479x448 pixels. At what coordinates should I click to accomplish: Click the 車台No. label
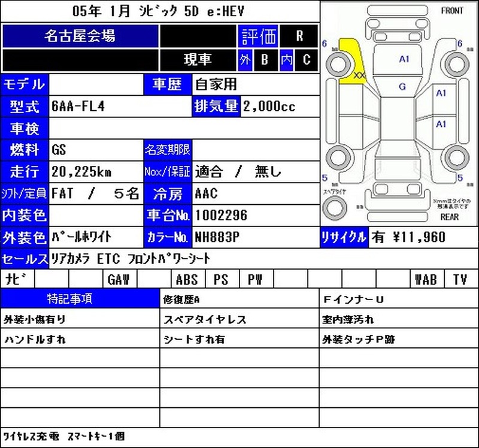pos(168,216)
